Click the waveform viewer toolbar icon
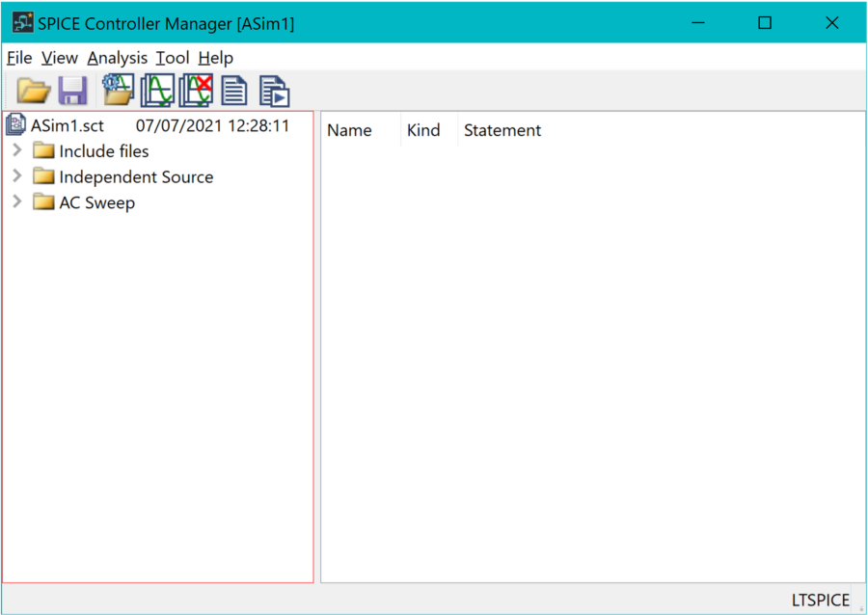This screenshot has width=868, height=615. [157, 91]
